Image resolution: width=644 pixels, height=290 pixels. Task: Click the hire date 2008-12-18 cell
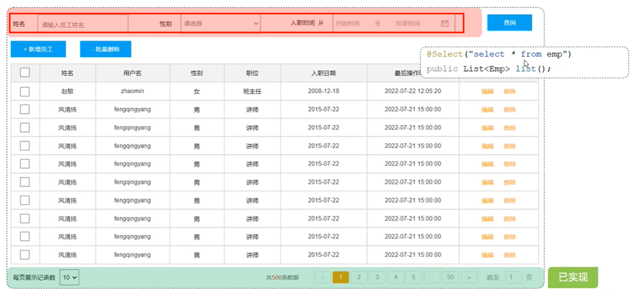[x=323, y=91]
